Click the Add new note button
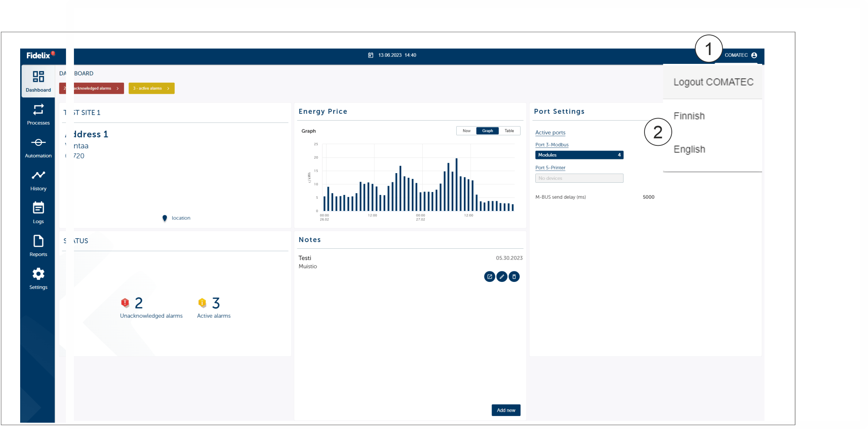 click(x=506, y=410)
